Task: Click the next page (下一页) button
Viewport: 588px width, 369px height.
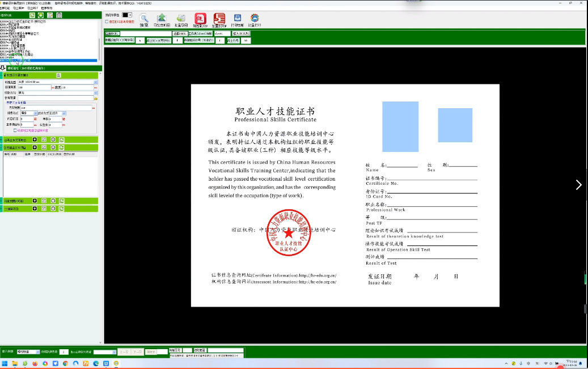Action: (138, 352)
